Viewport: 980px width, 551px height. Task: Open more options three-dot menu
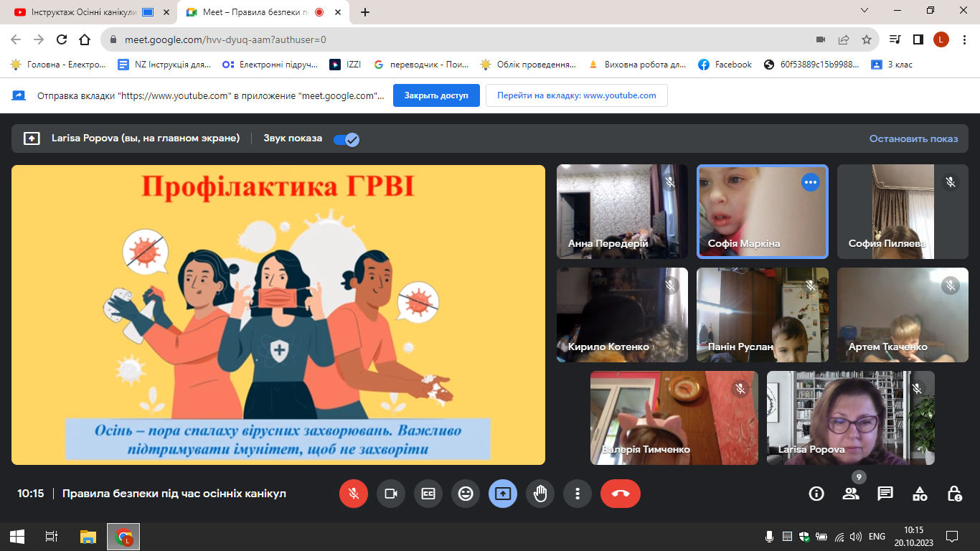point(577,494)
